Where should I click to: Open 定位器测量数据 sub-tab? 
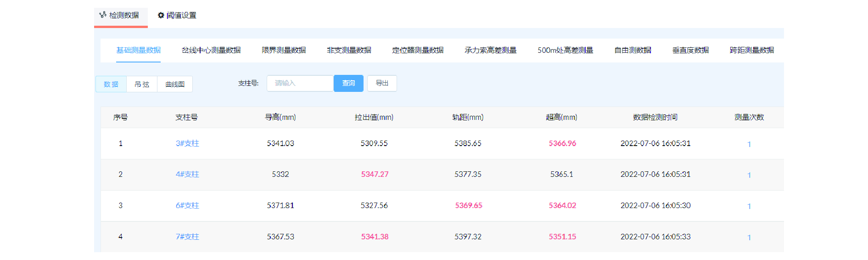418,50
